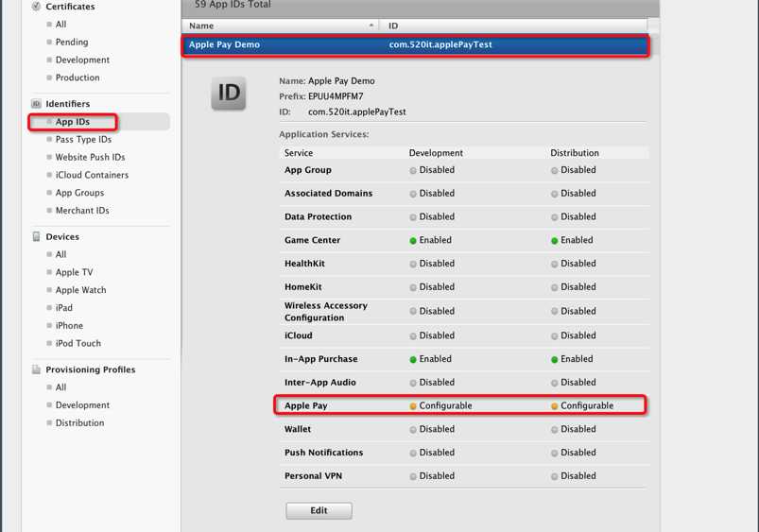Click green Enabled dot for In-App Purchase Distribution
This screenshot has height=532, width=759.
pyautogui.click(x=554, y=360)
